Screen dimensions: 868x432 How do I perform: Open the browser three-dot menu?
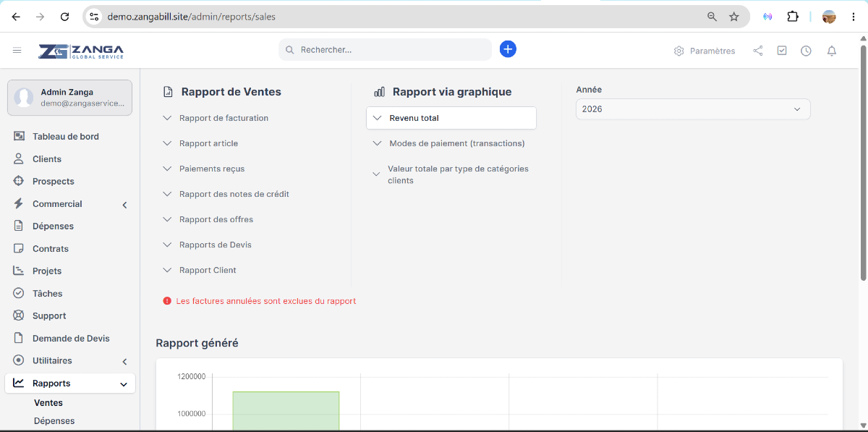854,17
